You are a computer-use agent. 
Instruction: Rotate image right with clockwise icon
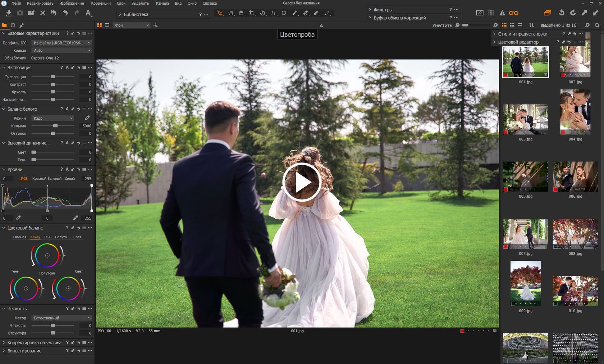click(x=573, y=13)
